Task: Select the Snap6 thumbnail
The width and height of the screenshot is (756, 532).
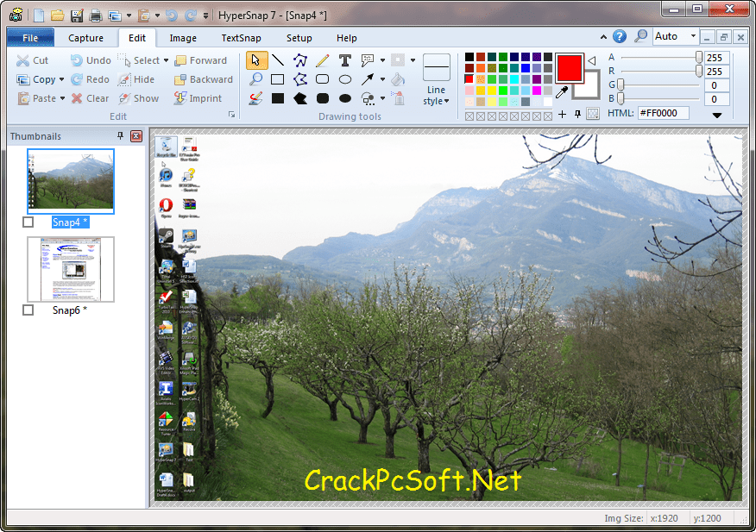Action: point(71,269)
